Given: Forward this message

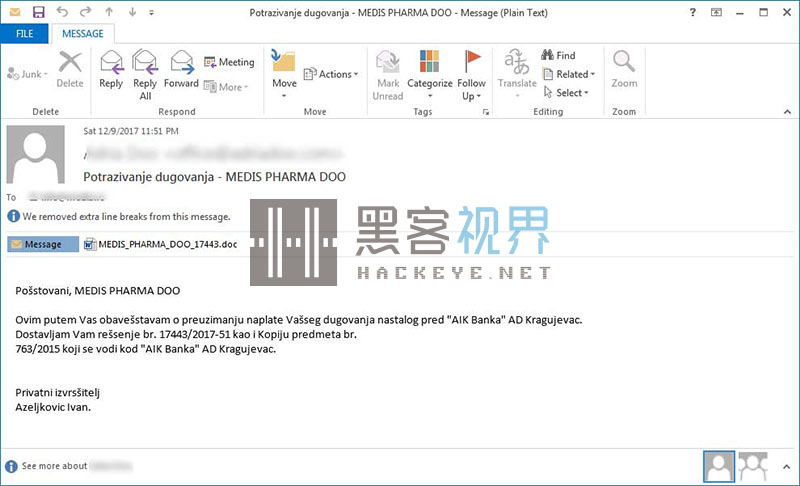Looking at the screenshot, I should 181,69.
